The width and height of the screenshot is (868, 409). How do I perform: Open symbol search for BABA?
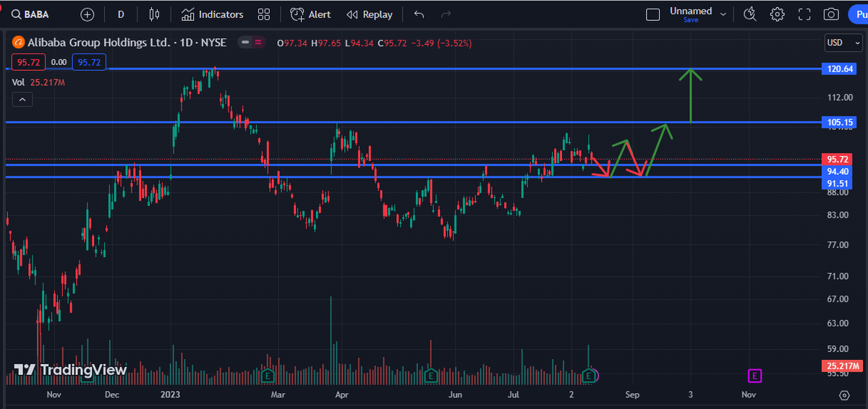pyautogui.click(x=30, y=14)
